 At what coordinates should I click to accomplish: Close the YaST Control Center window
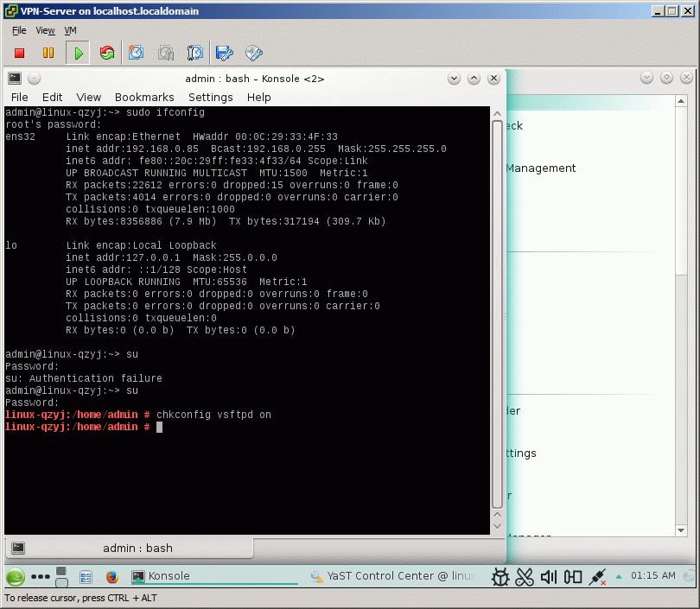[x=686, y=78]
